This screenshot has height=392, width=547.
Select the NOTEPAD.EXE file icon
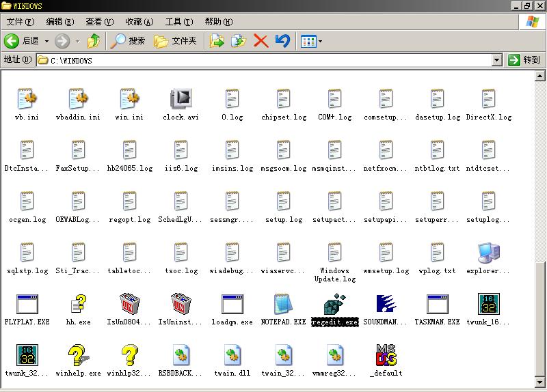(x=283, y=304)
